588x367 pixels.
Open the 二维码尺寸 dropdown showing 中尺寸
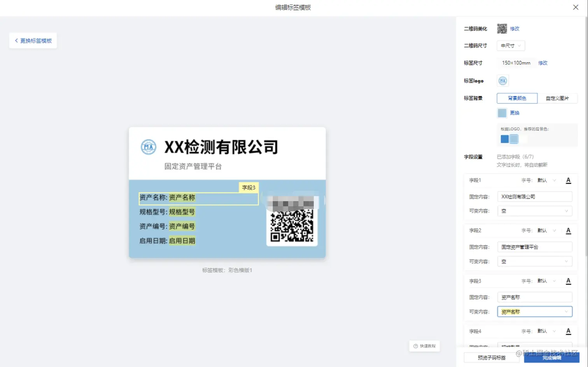pyautogui.click(x=511, y=46)
